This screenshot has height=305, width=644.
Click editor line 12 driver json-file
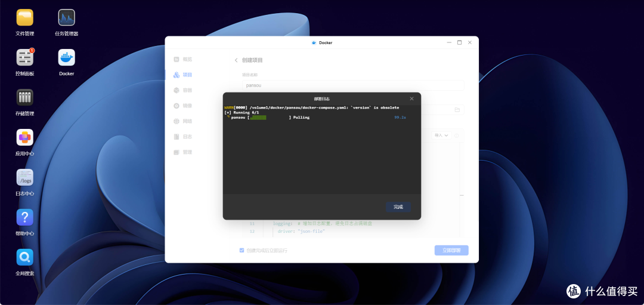[x=301, y=232]
